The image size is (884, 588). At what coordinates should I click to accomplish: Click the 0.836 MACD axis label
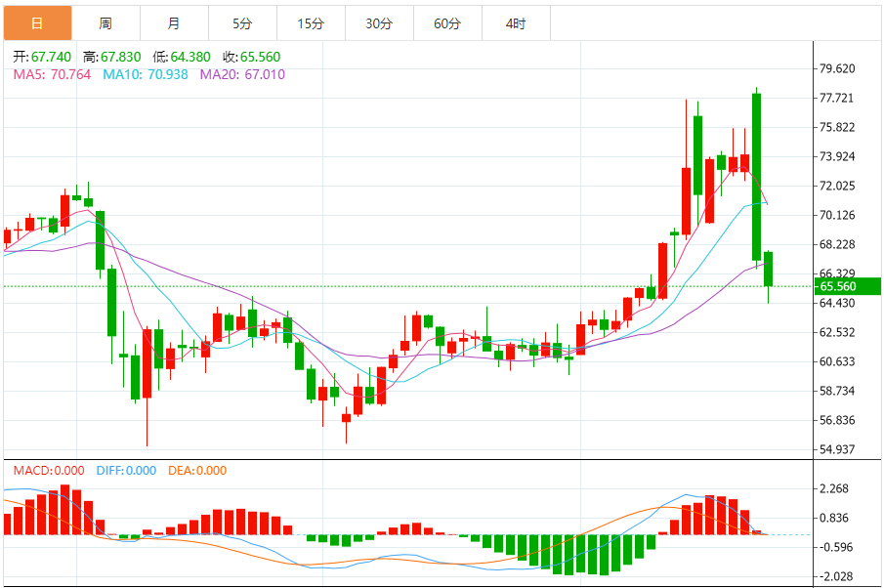834,518
